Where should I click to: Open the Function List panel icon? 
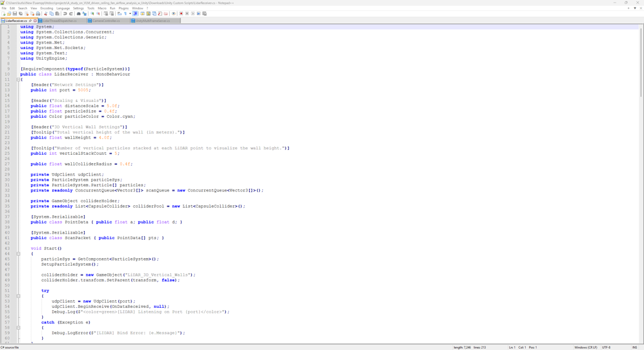[x=160, y=14]
